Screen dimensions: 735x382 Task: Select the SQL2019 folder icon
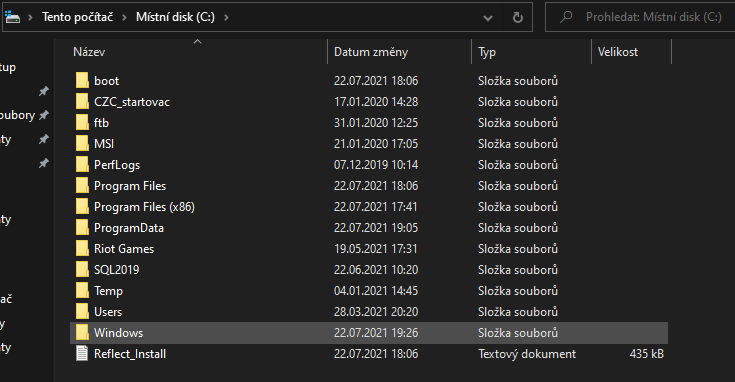point(82,270)
